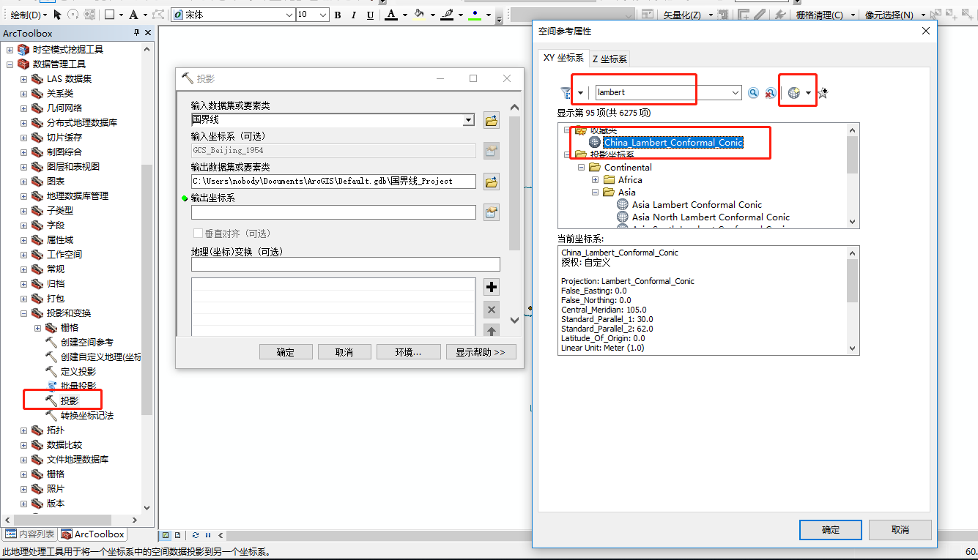This screenshot has height=560, width=978.
Task: Select the text A tool
Action: pyautogui.click(x=133, y=15)
